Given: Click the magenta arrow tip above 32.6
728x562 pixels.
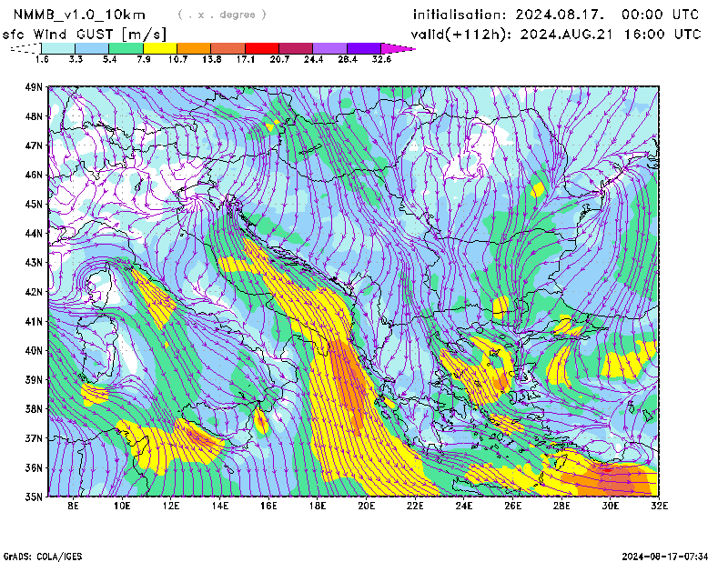Looking at the screenshot, I should click(399, 47).
